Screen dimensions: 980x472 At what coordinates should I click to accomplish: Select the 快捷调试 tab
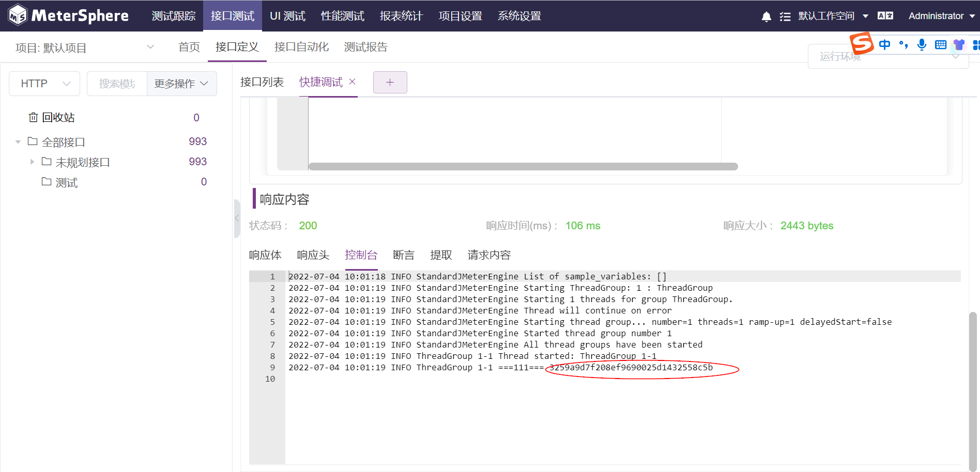[x=321, y=82]
